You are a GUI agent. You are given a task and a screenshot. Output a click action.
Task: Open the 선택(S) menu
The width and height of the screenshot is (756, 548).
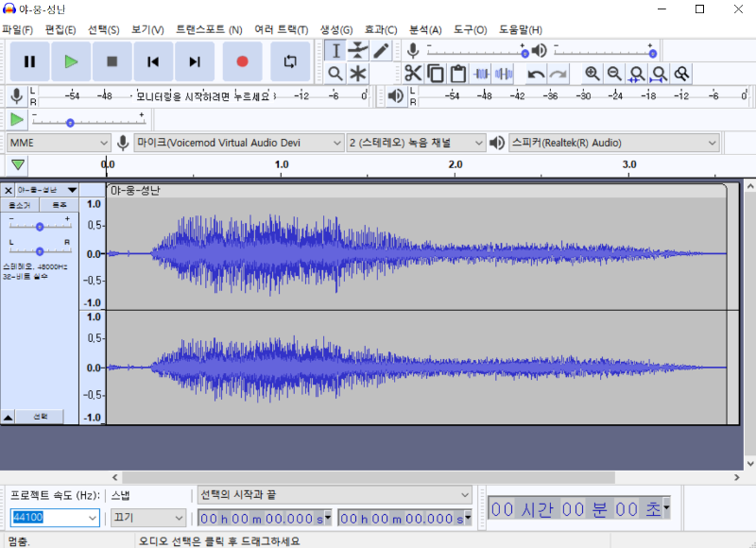point(103,30)
